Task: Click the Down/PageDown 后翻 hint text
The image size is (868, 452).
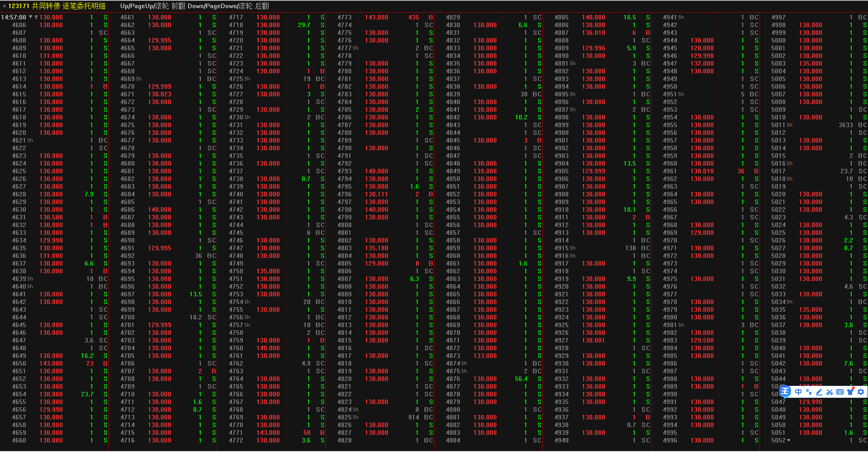Action: point(228,6)
